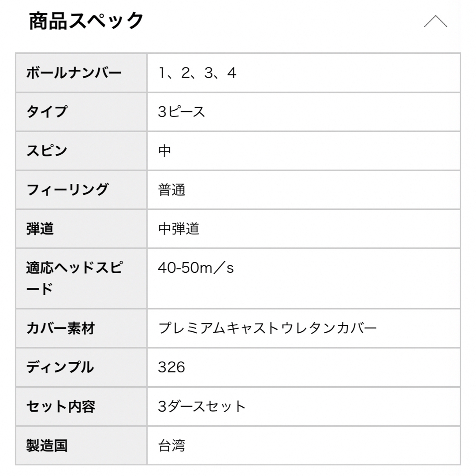The height and width of the screenshot is (476, 476).
Task: Click the ball number value 1、2、3、4
Action: pyautogui.click(x=197, y=73)
